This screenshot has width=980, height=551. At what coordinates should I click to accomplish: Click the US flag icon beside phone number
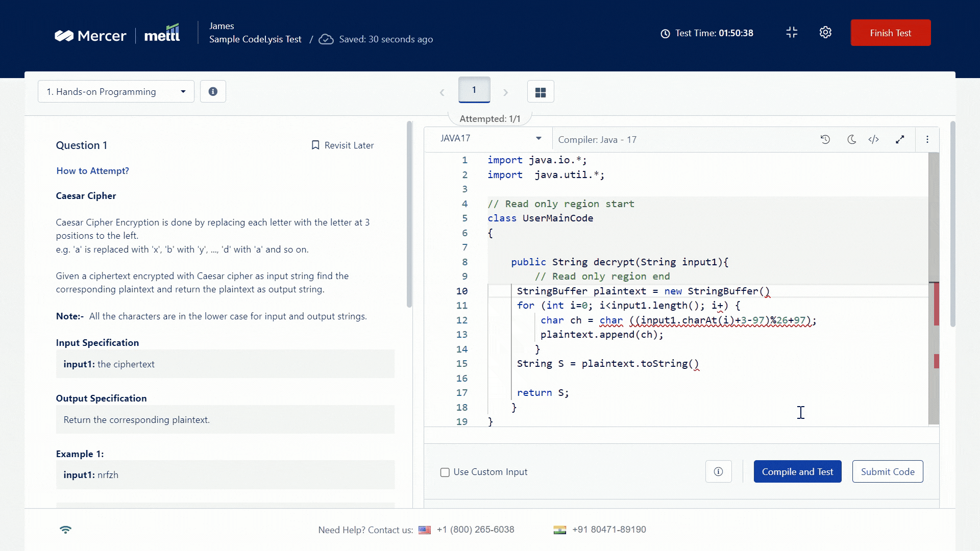pos(425,530)
